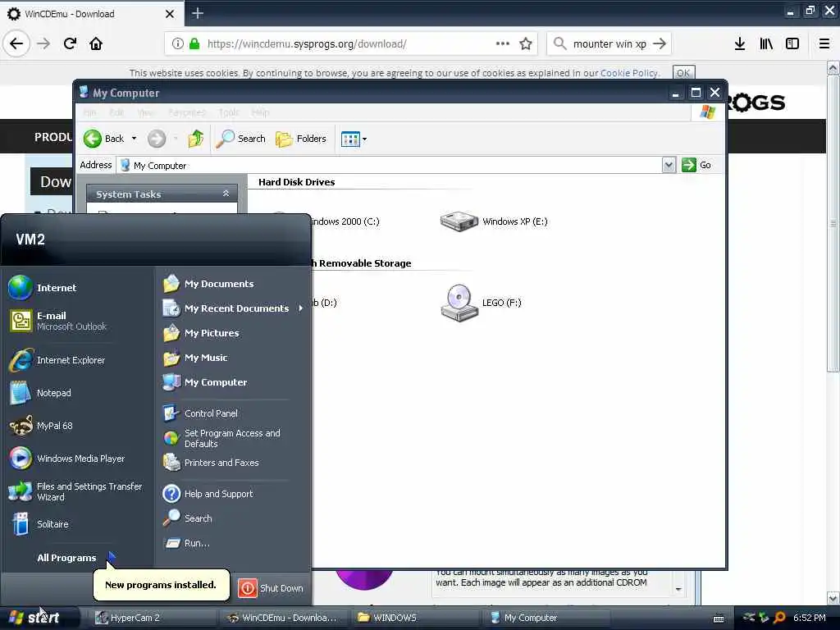Switch to WINDOWS folder taskbar item

click(416, 618)
